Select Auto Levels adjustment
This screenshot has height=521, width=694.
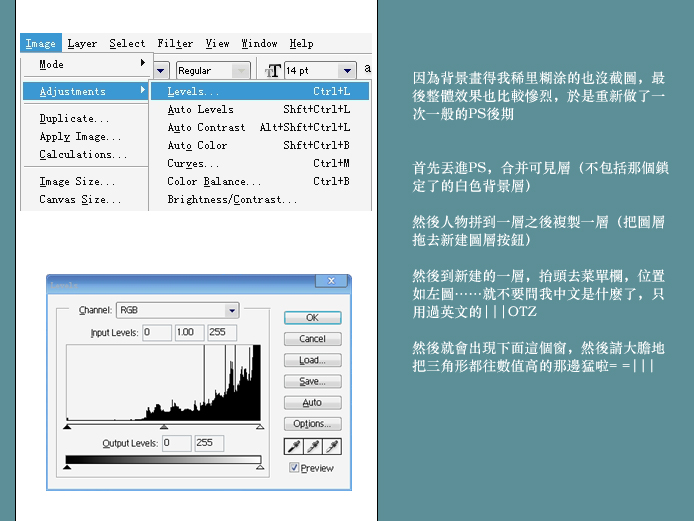[x=260, y=109]
